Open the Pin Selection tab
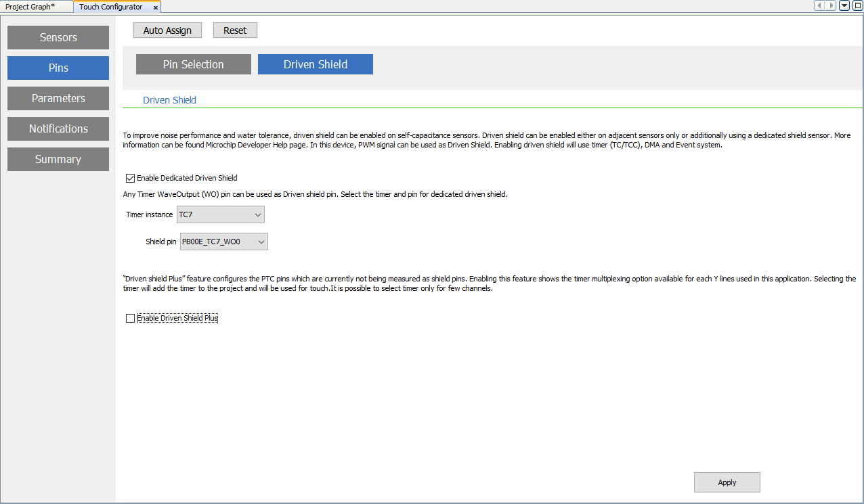Image resolution: width=864 pixels, height=504 pixels. pyautogui.click(x=193, y=64)
